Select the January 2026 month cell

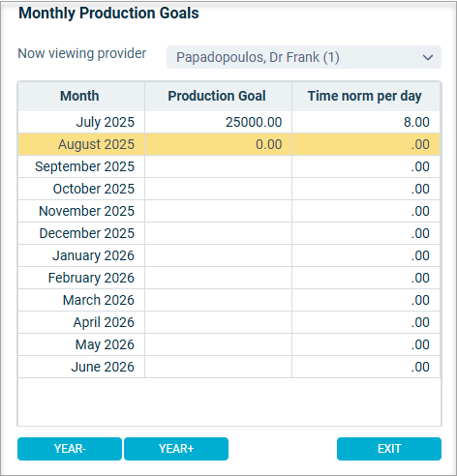81,255
